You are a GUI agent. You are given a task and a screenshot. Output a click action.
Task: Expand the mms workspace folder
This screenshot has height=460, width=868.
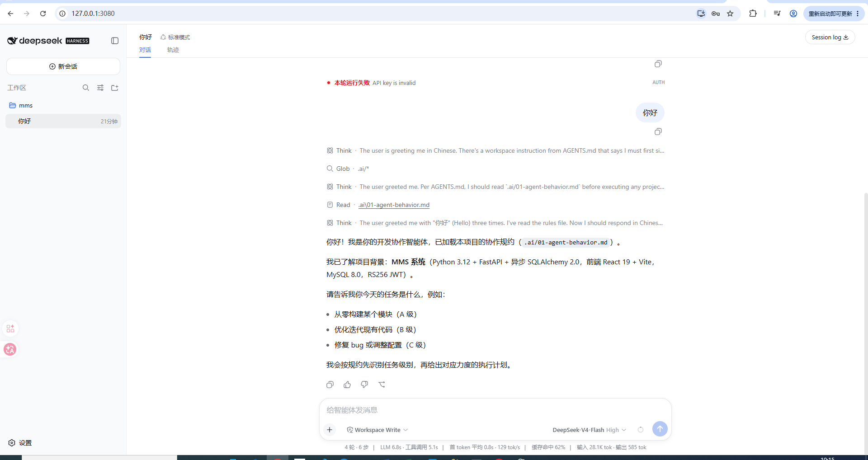tap(63, 105)
